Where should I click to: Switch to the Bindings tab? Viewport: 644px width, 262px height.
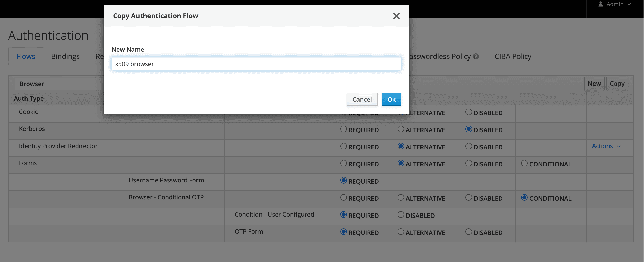(x=65, y=56)
